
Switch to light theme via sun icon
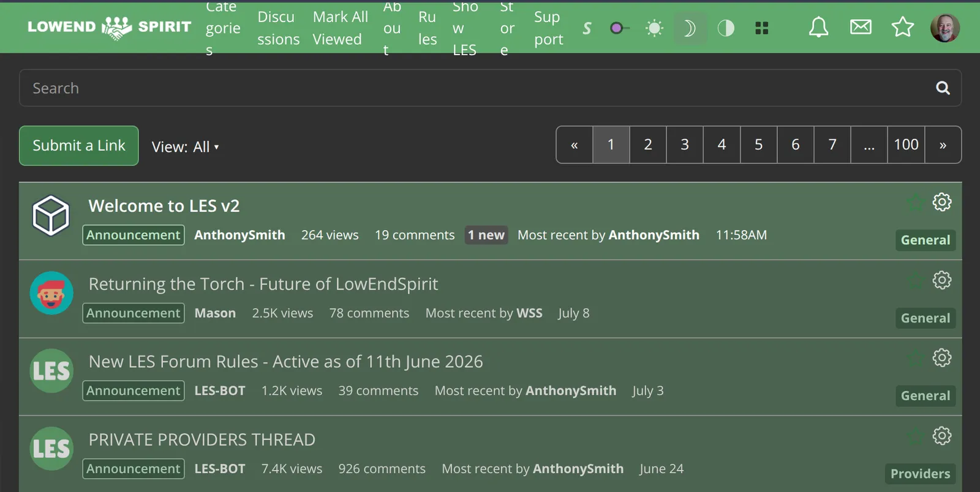click(x=654, y=28)
